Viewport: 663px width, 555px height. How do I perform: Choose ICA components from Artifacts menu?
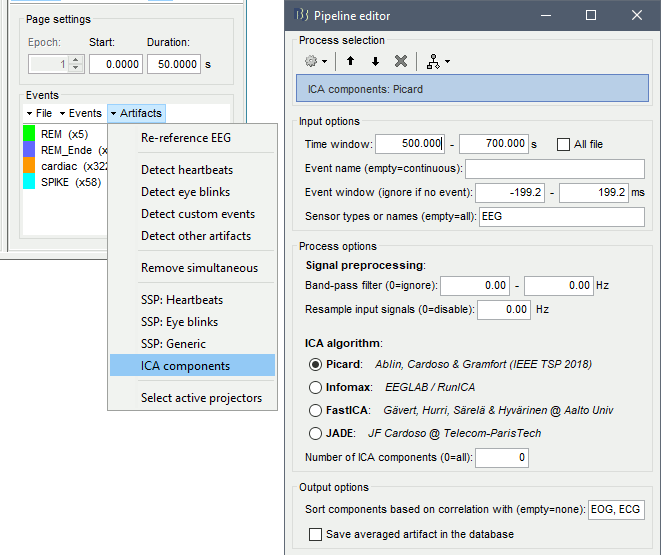185,366
